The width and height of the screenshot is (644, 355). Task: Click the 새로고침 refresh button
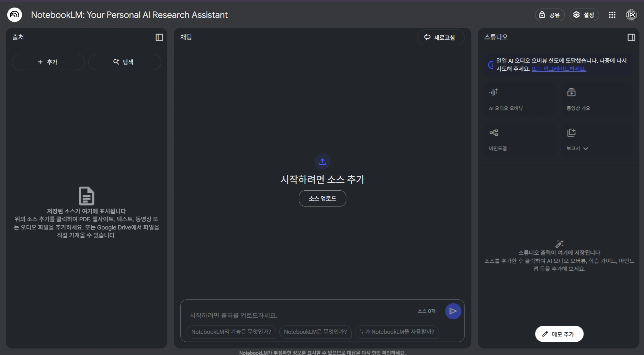[x=440, y=37]
